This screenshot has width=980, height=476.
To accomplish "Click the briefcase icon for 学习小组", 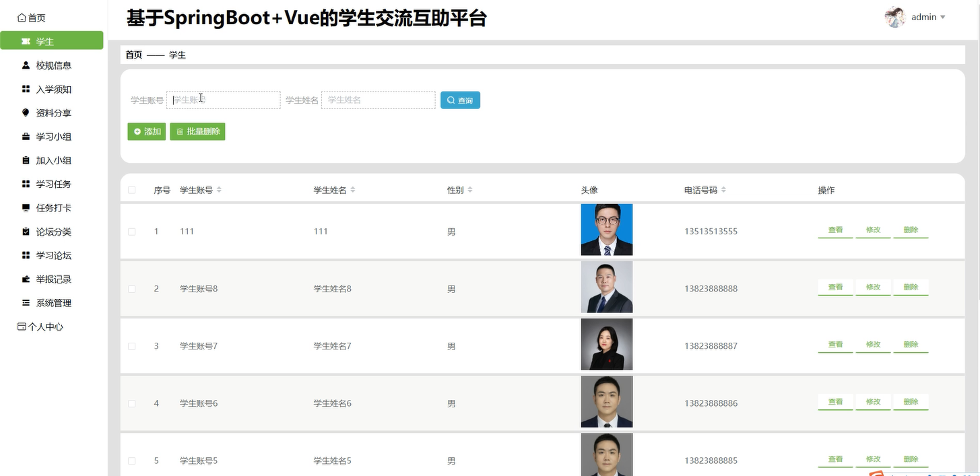I will 26,137.
